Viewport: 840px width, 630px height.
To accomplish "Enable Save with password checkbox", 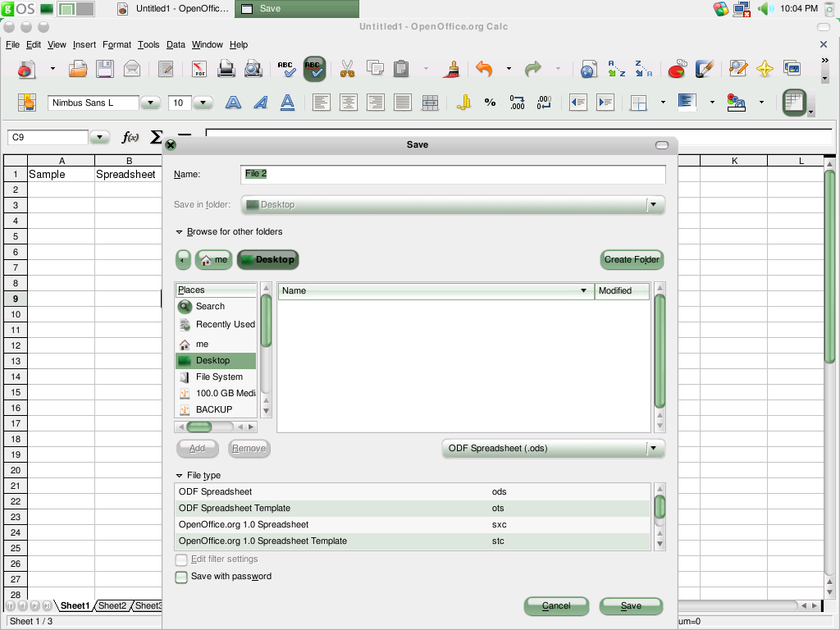I will [x=181, y=577].
